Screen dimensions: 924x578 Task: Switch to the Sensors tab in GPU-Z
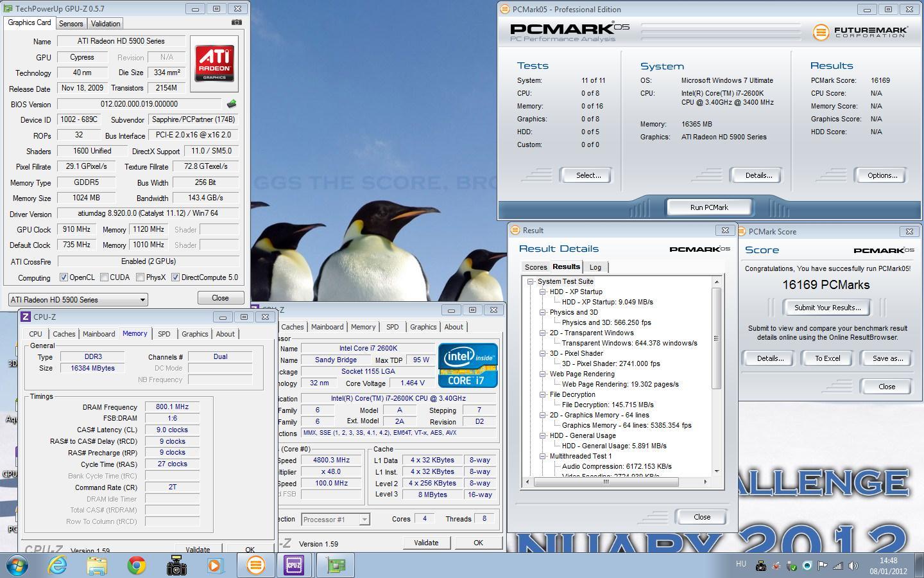(x=71, y=23)
